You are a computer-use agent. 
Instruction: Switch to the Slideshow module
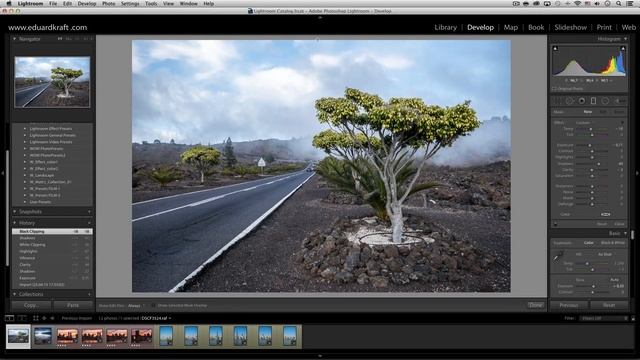[570, 27]
